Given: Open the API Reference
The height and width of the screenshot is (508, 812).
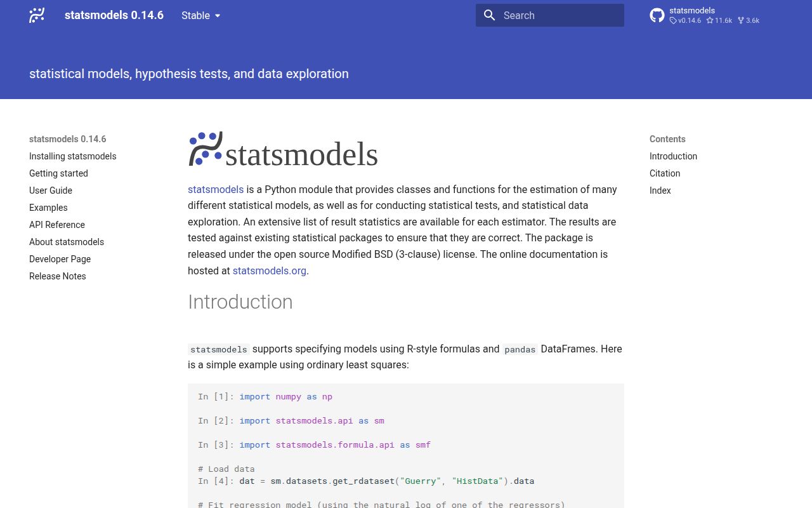Looking at the screenshot, I should click(57, 225).
